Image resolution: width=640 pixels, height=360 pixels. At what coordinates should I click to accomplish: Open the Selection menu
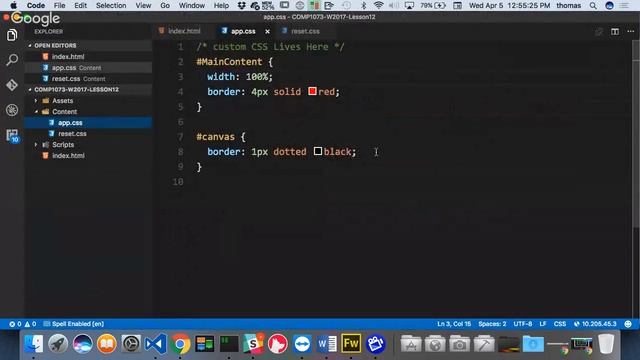coord(111,5)
